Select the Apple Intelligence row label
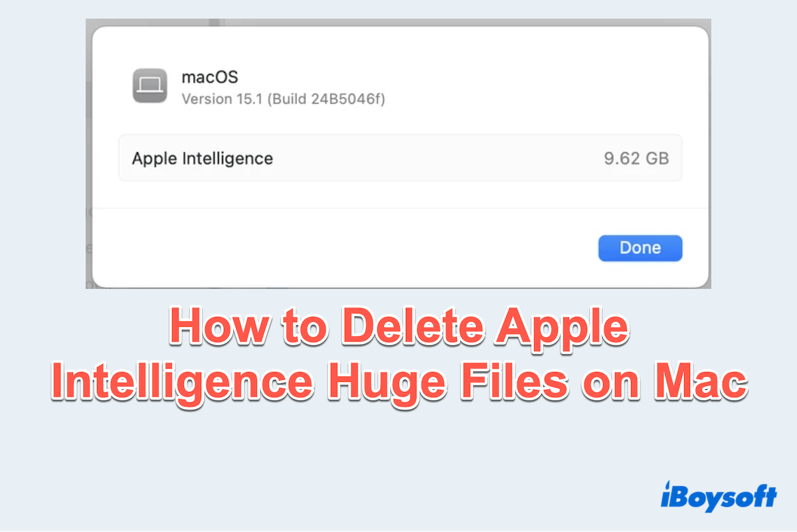Screen dimensions: 797x532 tap(203, 158)
